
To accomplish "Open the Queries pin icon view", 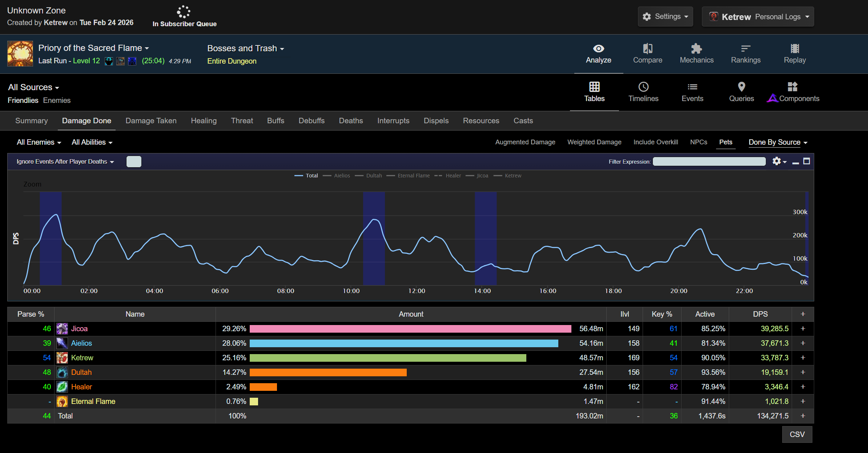I will 741,87.
